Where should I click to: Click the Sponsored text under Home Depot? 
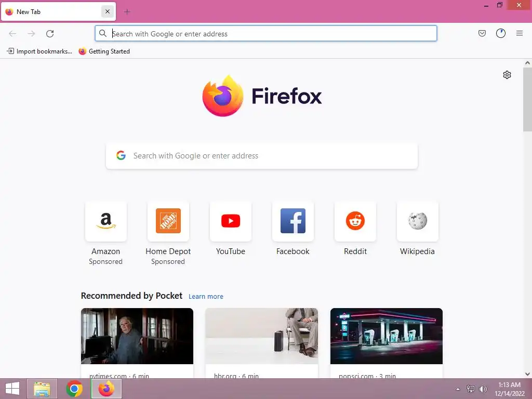[168, 262]
